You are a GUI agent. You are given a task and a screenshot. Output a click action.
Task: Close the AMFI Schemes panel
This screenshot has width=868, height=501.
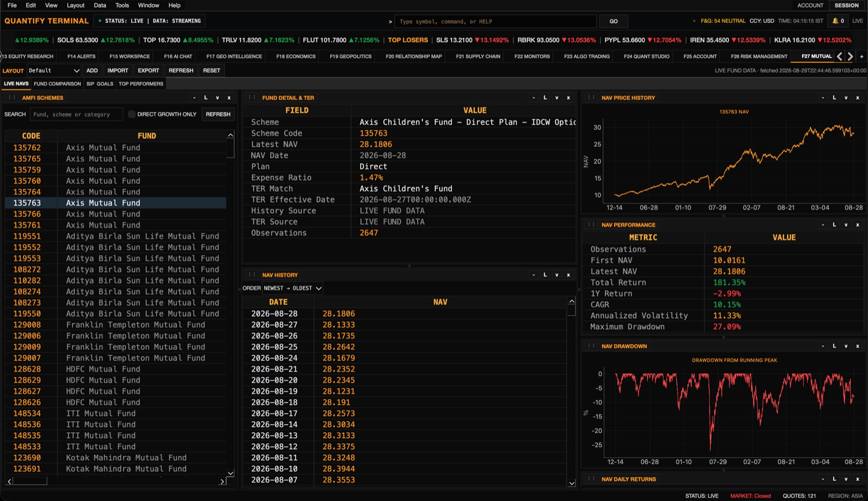229,98
